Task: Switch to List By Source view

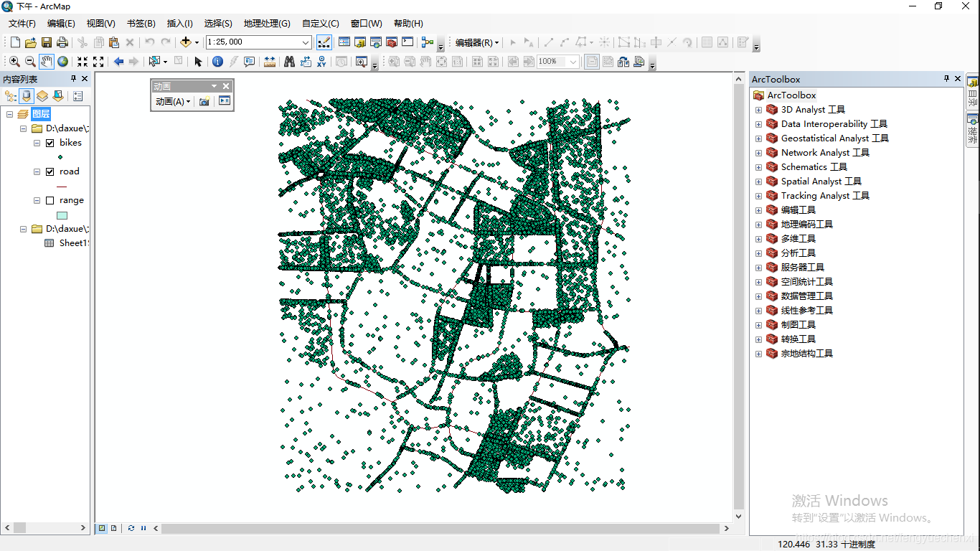Action: pyautogui.click(x=27, y=95)
